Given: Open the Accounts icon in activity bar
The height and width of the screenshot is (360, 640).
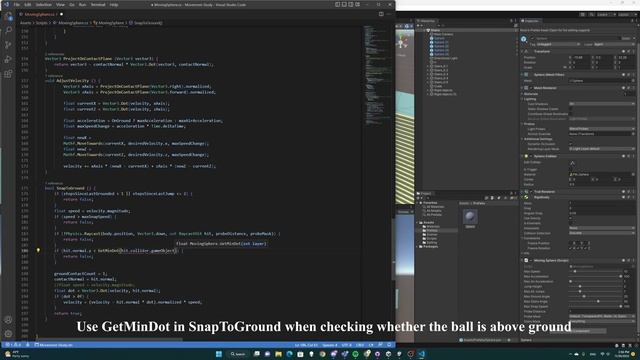Looking at the screenshot, I should (8, 320).
